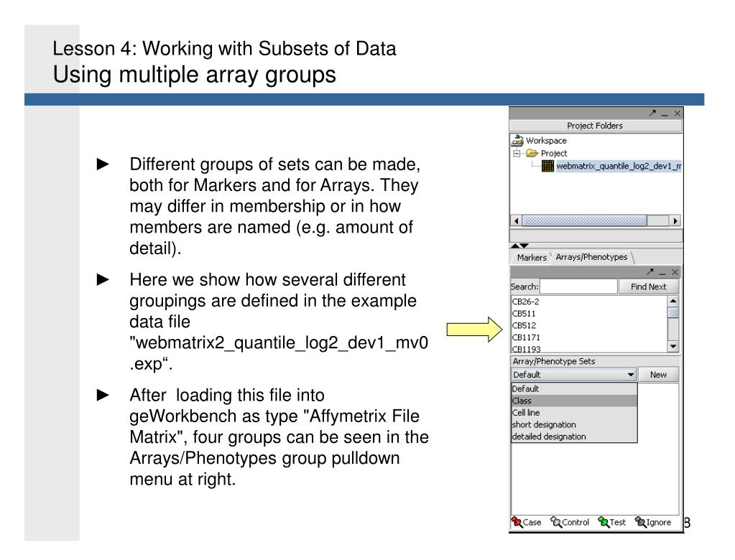Collapse the Project tree node

[517, 154]
